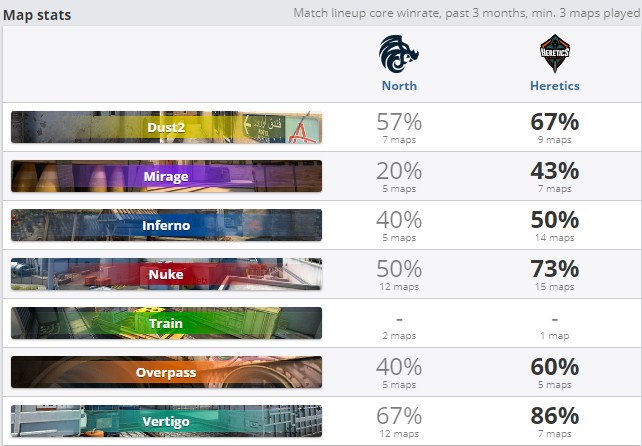
Task: Click Heretics' 86% Vertigo winrate
Action: 554,417
